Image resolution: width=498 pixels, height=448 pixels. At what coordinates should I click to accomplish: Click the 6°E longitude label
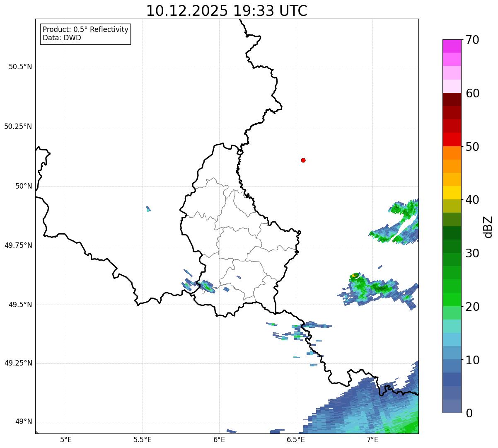(219, 440)
